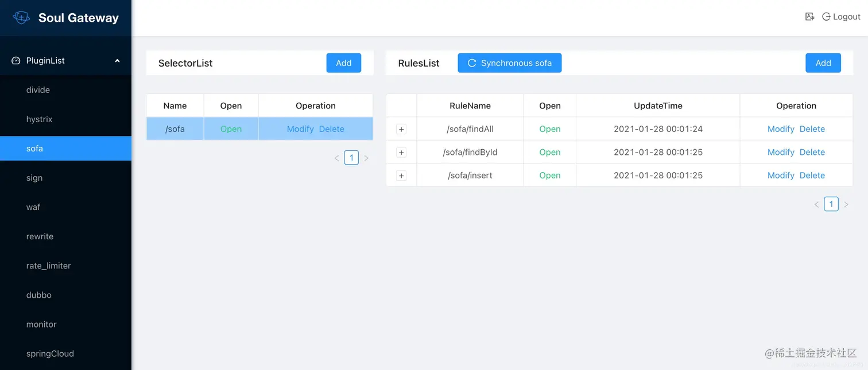This screenshot has height=370, width=868.
Task: Click the Soul Gateway logo icon
Action: (x=21, y=18)
